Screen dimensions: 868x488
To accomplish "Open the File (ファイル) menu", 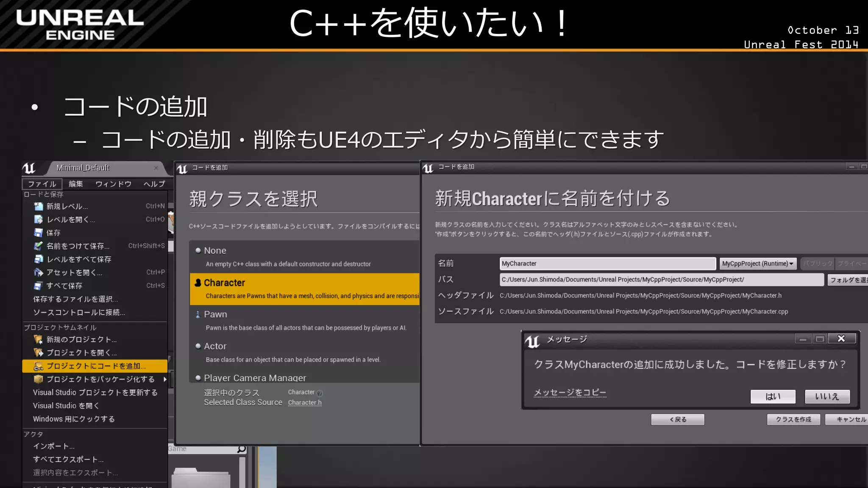I will [42, 184].
